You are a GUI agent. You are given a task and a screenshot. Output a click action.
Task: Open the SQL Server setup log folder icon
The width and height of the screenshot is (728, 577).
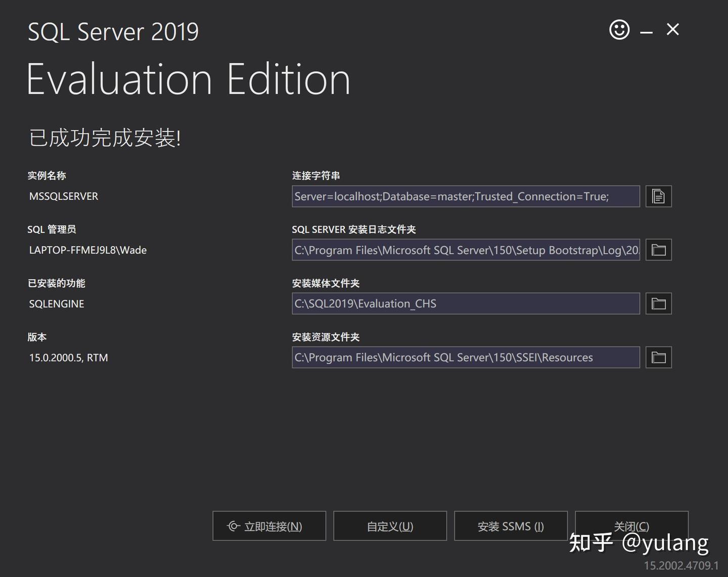pos(658,250)
